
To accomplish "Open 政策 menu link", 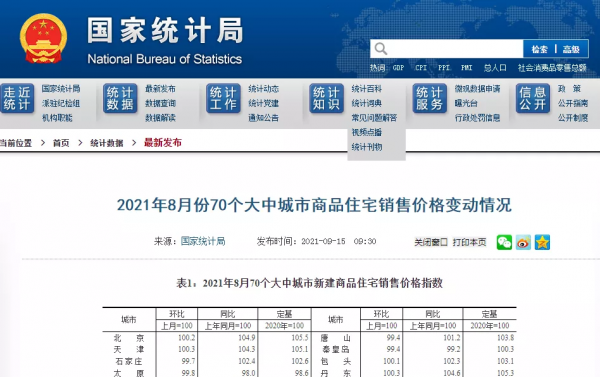I will tap(569, 89).
